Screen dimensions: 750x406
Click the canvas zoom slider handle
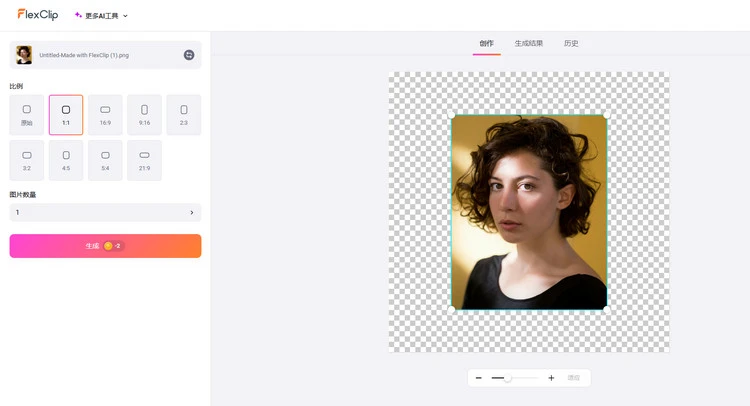coord(508,378)
